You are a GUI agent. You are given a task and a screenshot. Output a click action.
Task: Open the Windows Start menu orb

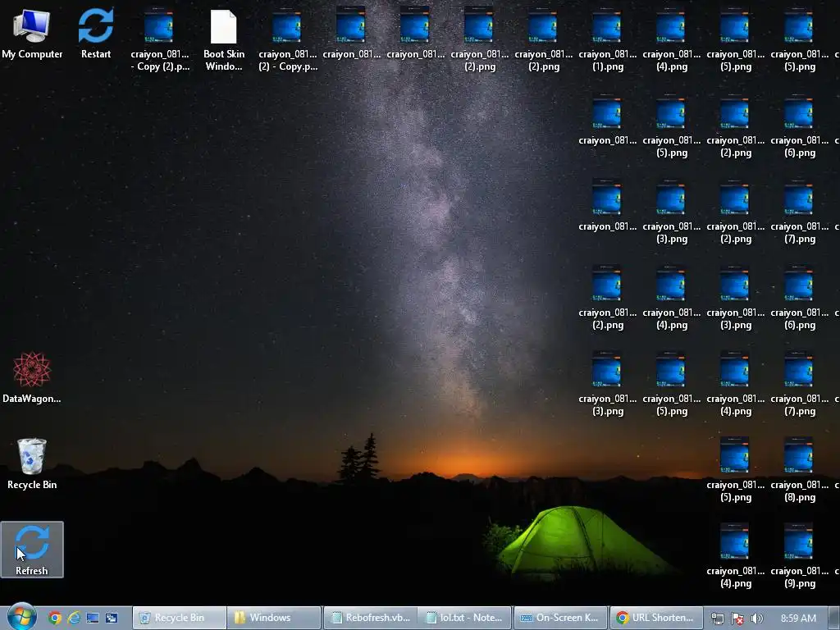coord(21,617)
